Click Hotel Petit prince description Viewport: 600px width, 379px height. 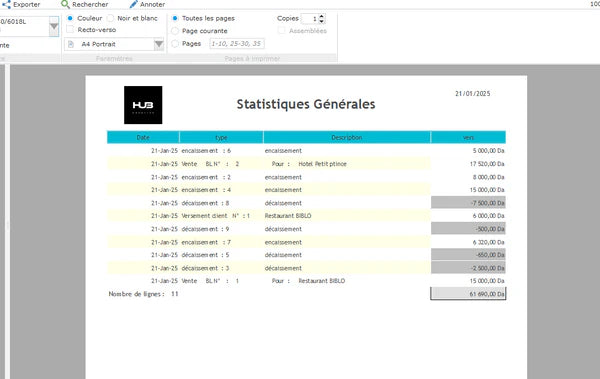(323, 164)
